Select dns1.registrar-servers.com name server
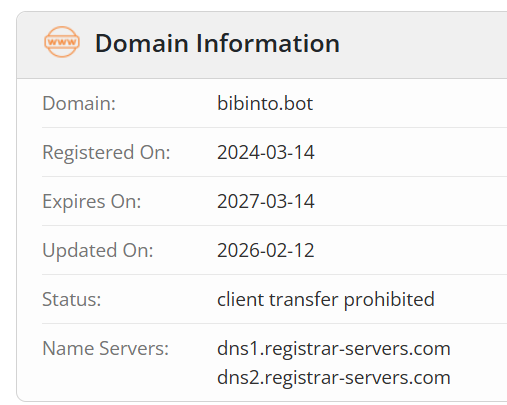This screenshot has height=405, width=507. (334, 349)
